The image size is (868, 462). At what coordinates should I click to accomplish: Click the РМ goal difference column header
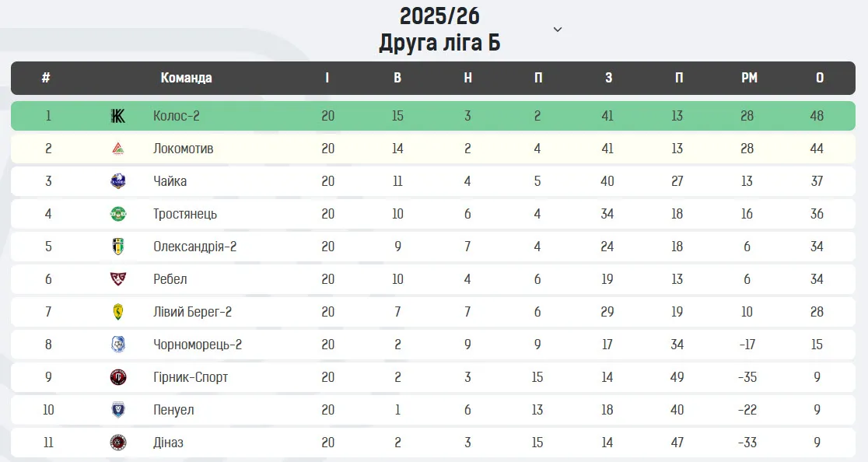coord(749,78)
